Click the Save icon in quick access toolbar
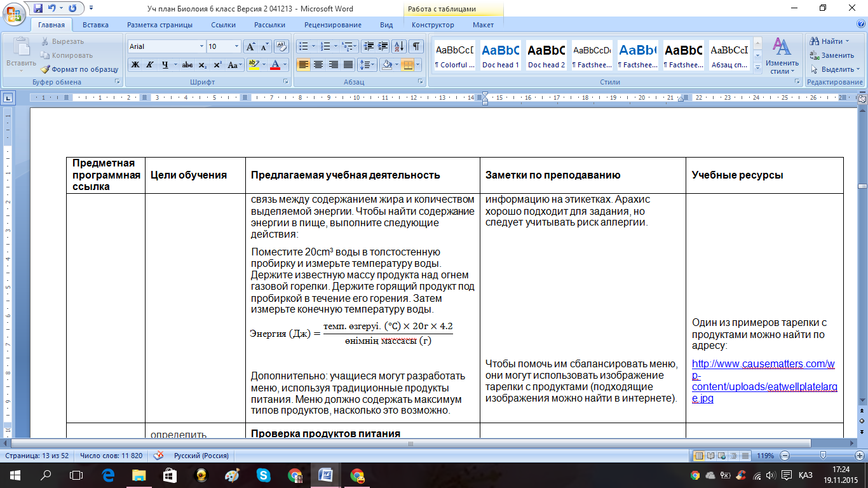The width and height of the screenshot is (868, 488). pyautogui.click(x=38, y=8)
